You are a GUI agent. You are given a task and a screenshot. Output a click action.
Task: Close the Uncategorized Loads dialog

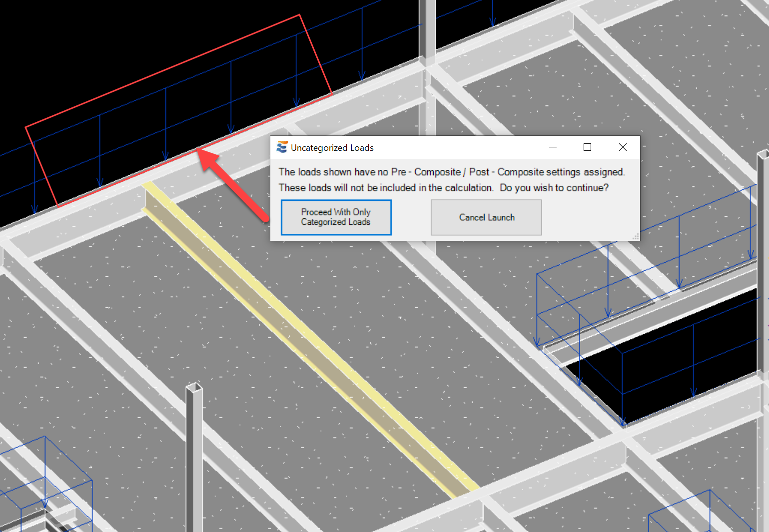coord(622,147)
